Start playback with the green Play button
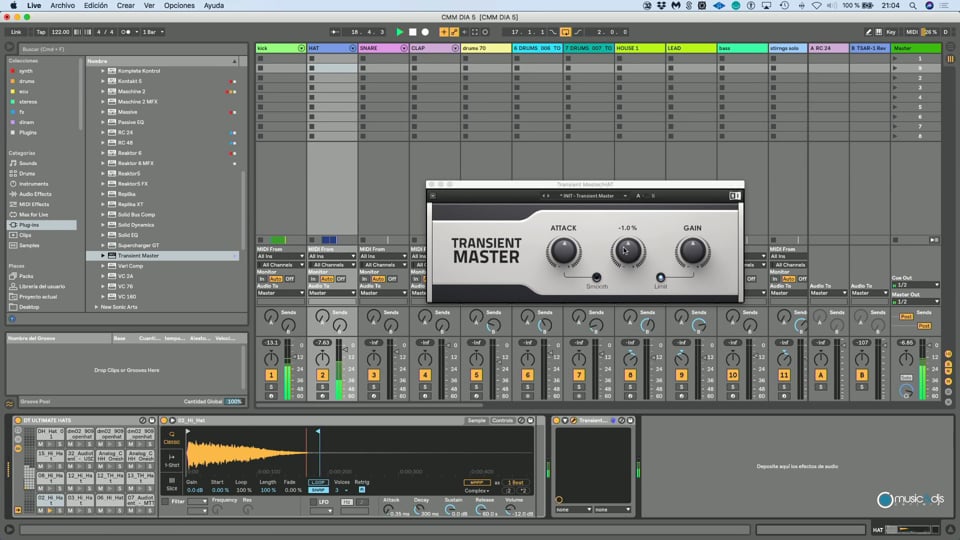Viewport: 960px width, 540px height. [x=400, y=32]
